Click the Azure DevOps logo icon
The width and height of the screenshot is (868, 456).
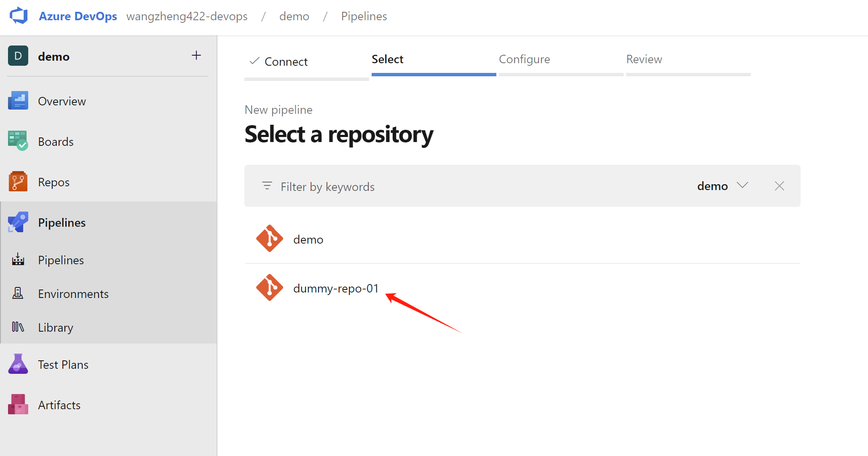(19, 16)
